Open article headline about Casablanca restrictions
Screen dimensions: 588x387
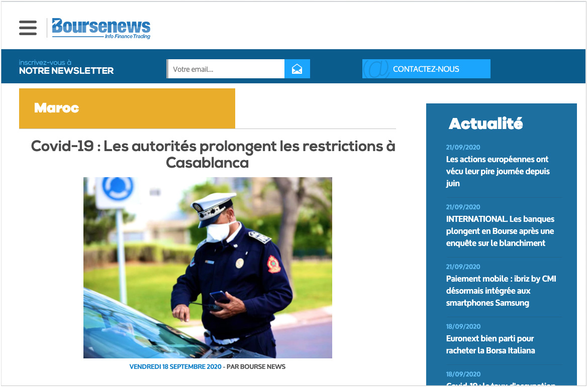213,154
